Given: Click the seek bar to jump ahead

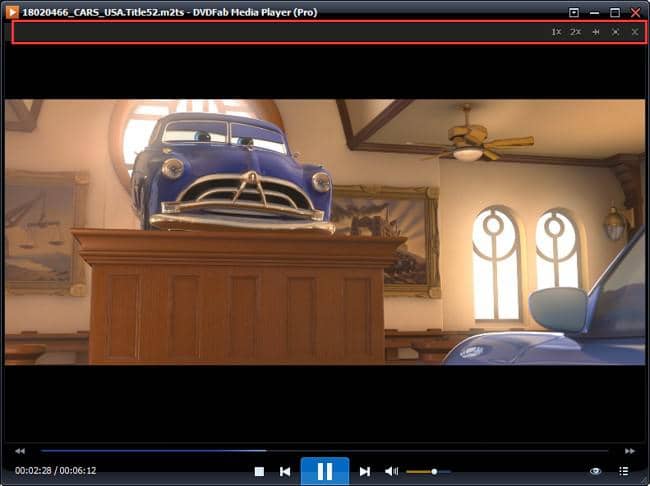Looking at the screenshot, I should 325,450.
